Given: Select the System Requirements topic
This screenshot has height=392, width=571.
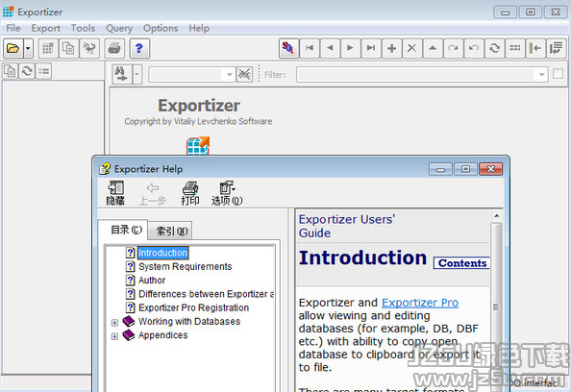Looking at the screenshot, I should coord(185,266).
